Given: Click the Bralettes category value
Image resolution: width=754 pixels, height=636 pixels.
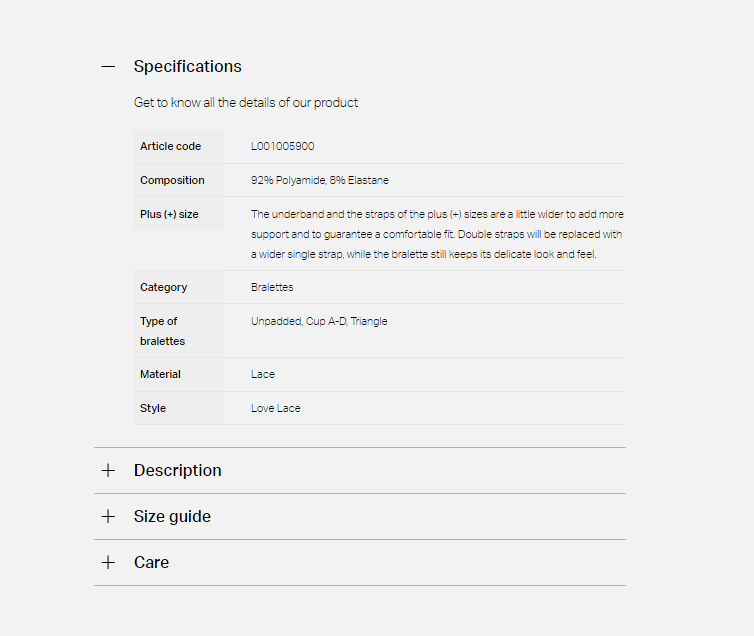Looking at the screenshot, I should [272, 287].
